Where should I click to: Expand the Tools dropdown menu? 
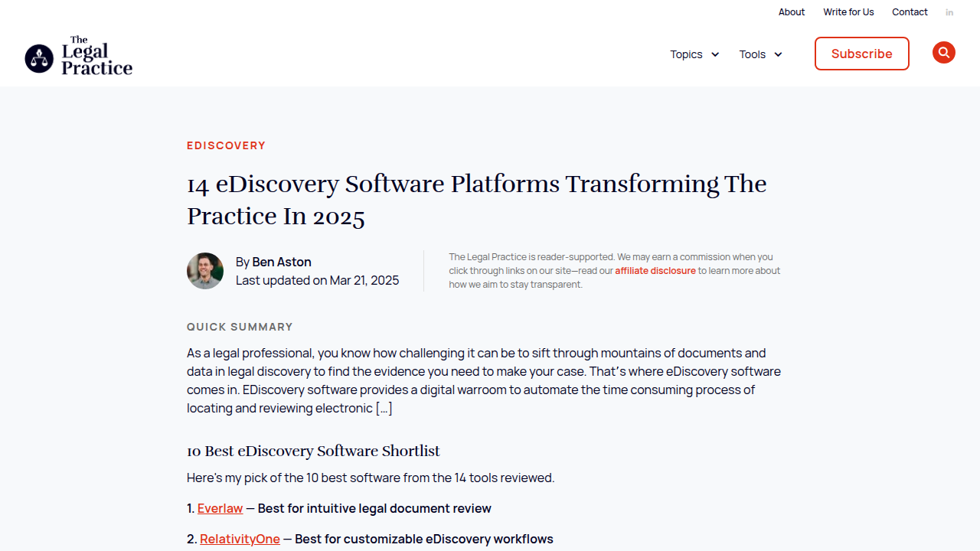pyautogui.click(x=760, y=54)
